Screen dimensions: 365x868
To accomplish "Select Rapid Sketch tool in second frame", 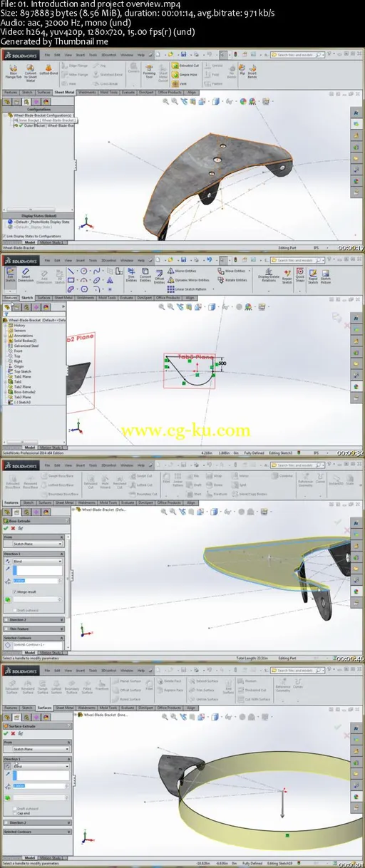I will [x=312, y=276].
